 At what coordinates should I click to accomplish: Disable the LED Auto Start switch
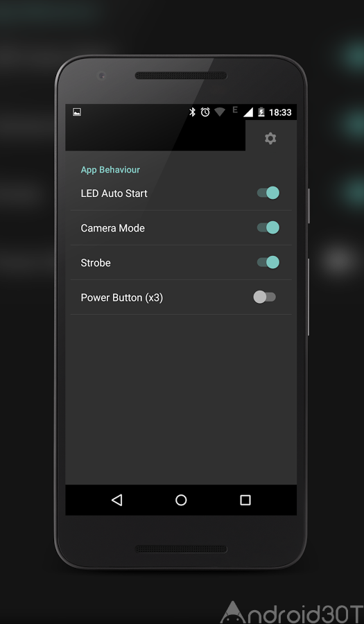[x=268, y=193]
